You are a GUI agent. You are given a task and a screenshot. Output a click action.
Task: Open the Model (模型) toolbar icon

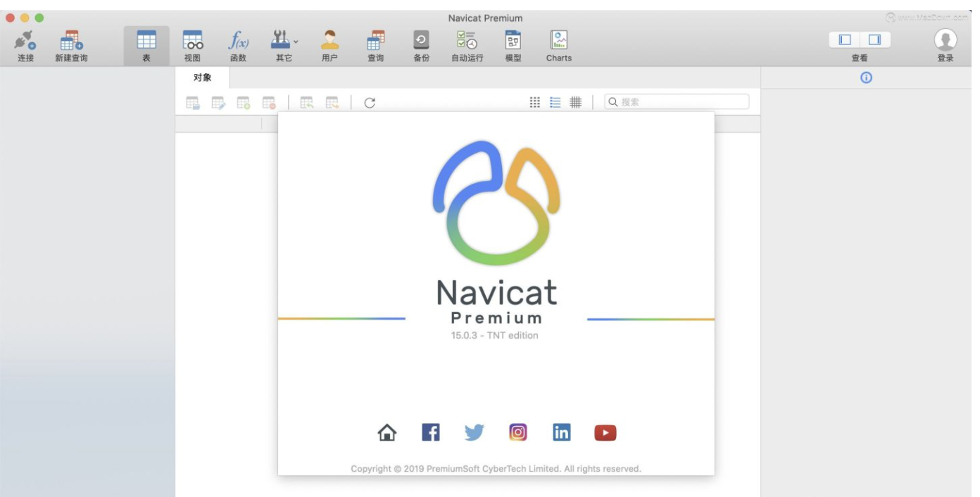click(x=513, y=41)
